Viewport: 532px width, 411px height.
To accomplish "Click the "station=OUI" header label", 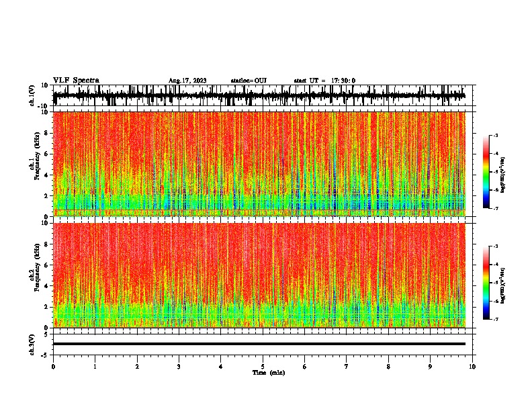I will [249, 81].
